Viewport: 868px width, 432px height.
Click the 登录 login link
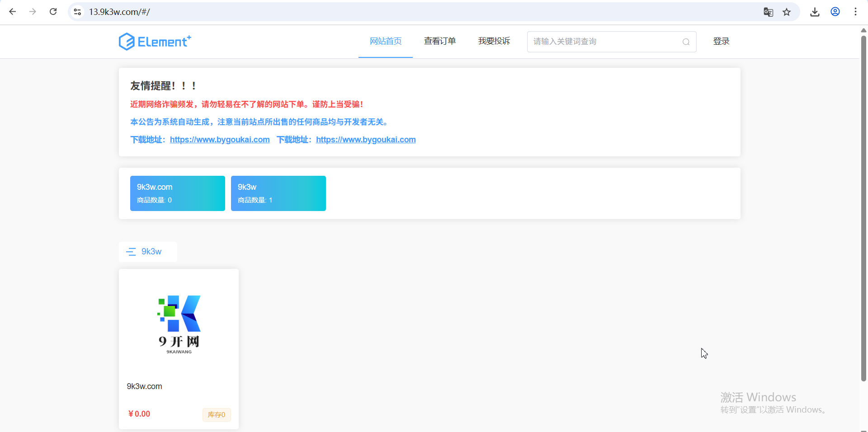[x=721, y=41]
